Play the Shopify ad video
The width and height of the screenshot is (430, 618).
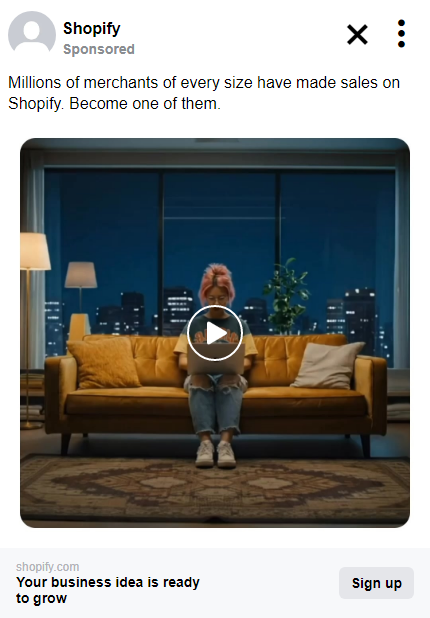[215, 333]
